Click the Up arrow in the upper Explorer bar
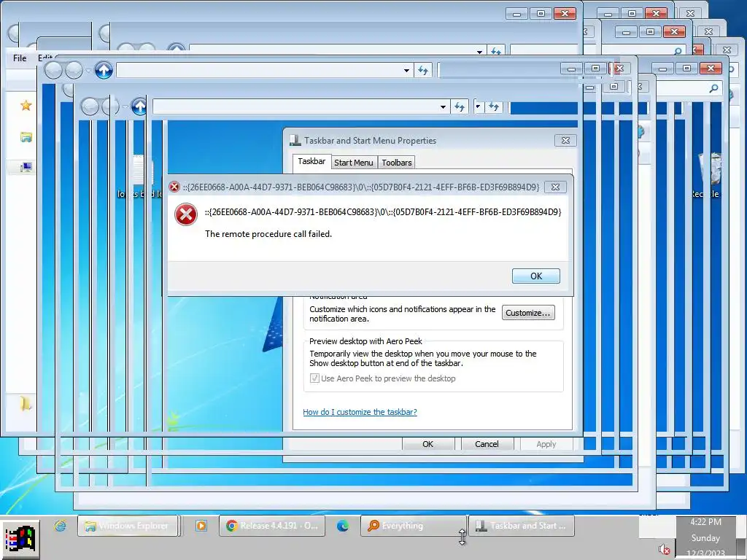The image size is (747, 560). click(104, 71)
